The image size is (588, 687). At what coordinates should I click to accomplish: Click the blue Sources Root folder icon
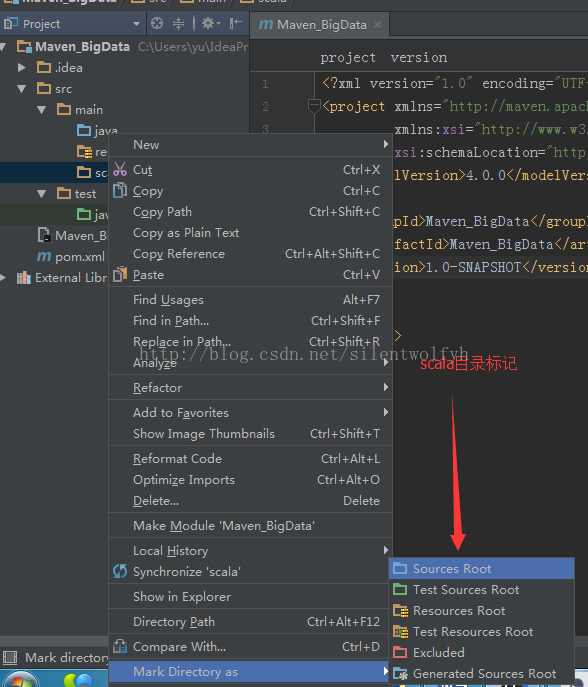pyautogui.click(x=400, y=568)
